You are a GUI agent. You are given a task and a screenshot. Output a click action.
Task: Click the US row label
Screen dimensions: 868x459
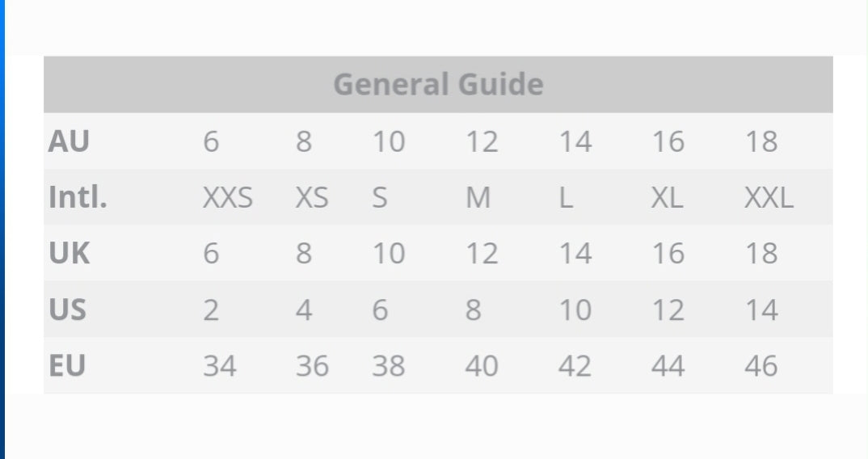coord(67,310)
